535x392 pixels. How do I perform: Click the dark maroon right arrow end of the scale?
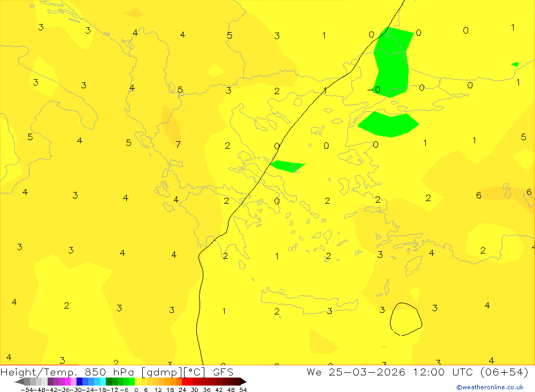pos(243,382)
